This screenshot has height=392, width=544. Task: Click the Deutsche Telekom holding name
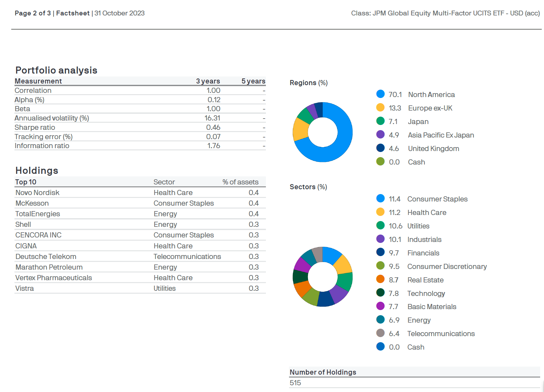pos(46,256)
